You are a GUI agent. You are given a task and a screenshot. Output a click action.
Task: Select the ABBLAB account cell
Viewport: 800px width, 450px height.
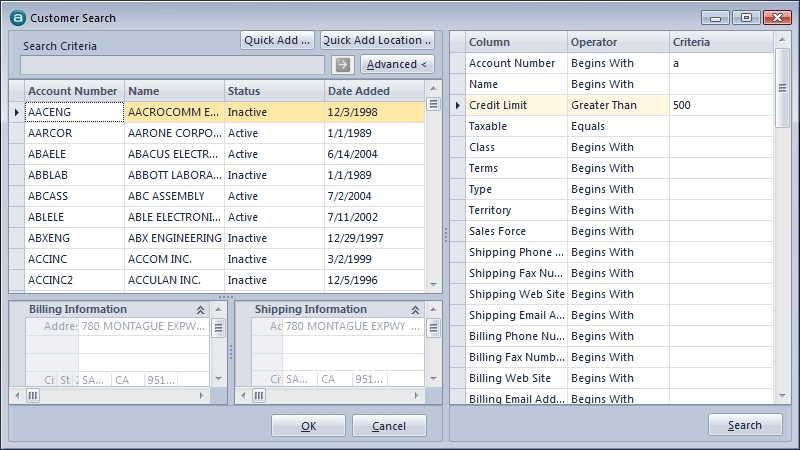pyautogui.click(x=74, y=175)
